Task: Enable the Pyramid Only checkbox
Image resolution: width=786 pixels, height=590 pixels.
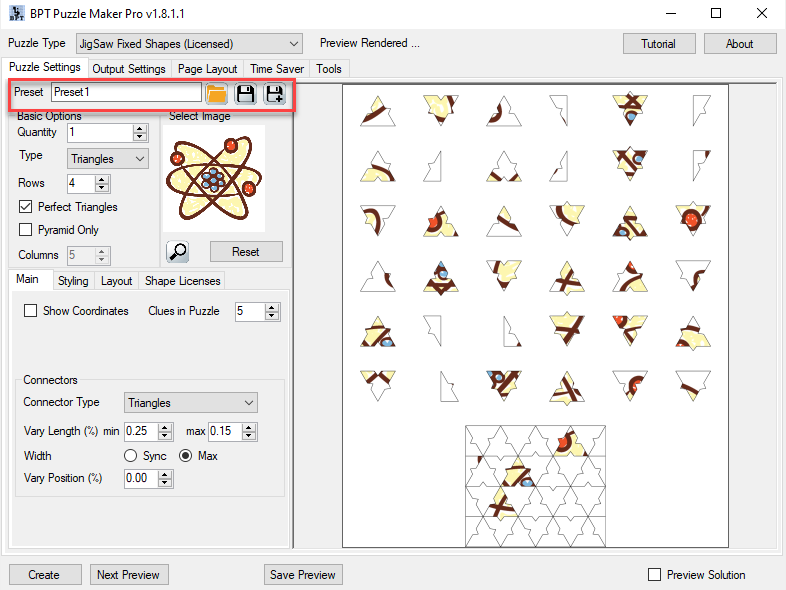Action: point(27,230)
